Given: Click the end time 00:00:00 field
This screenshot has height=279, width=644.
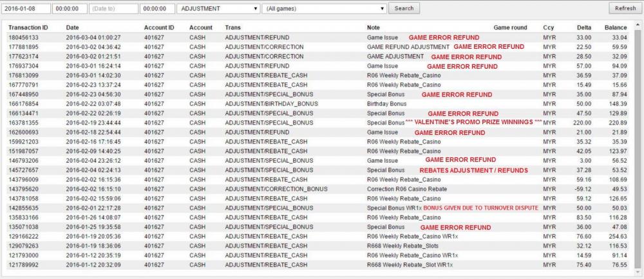Looking at the screenshot, I should 157,8.
